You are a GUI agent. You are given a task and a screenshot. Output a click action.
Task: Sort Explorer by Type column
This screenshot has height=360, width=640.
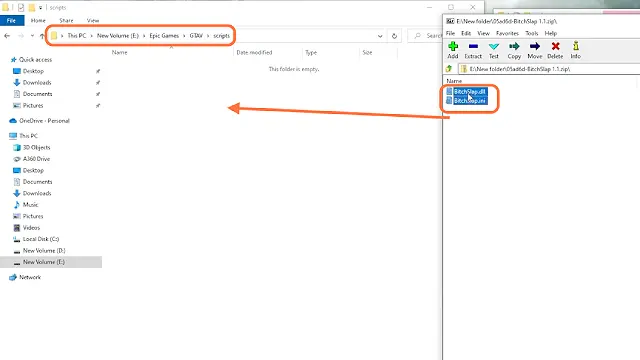[x=311, y=53]
